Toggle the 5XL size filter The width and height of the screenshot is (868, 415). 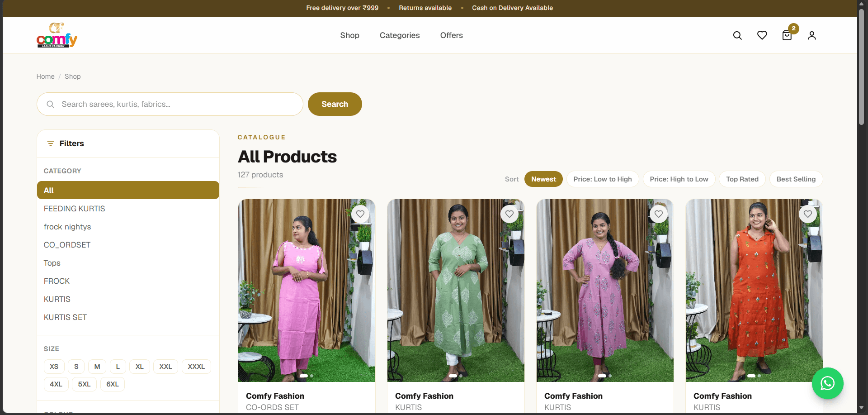(84, 384)
